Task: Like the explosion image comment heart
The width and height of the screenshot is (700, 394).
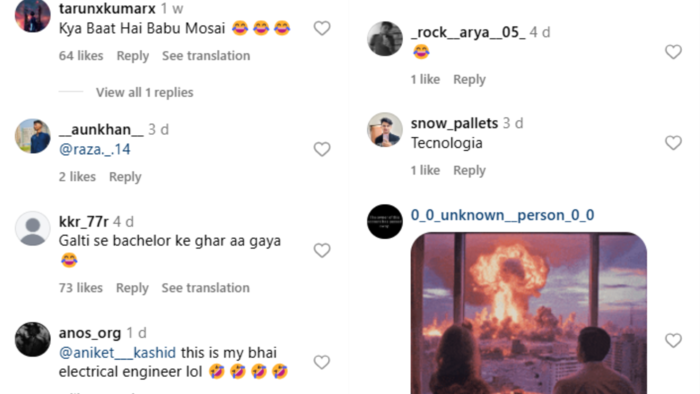Action: tap(673, 340)
